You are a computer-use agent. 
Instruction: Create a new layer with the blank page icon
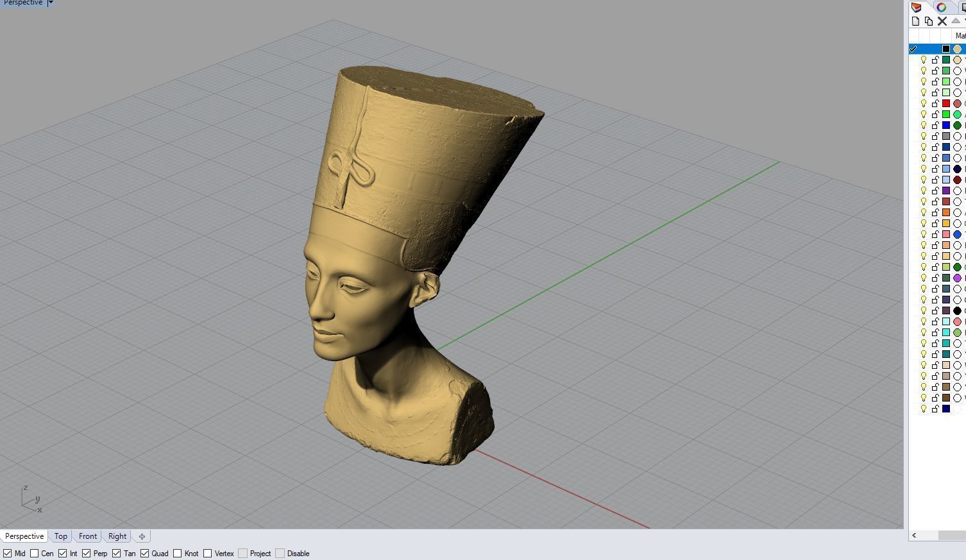pyautogui.click(x=916, y=21)
